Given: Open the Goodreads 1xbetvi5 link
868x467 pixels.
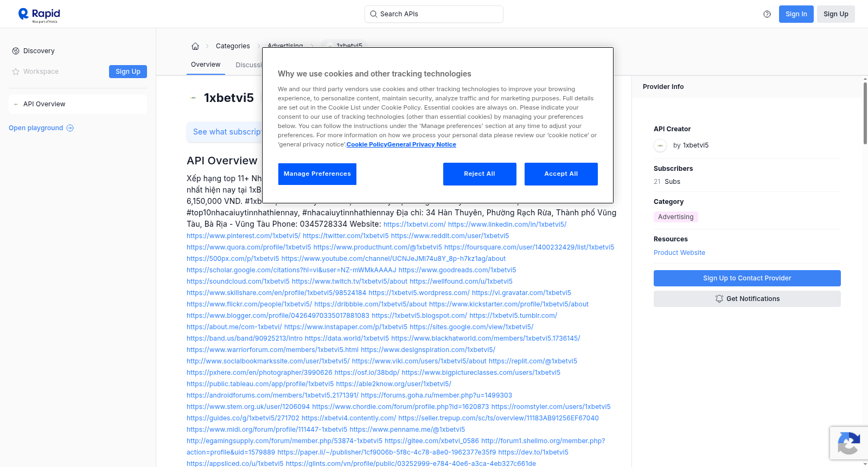Looking at the screenshot, I should click(x=457, y=270).
